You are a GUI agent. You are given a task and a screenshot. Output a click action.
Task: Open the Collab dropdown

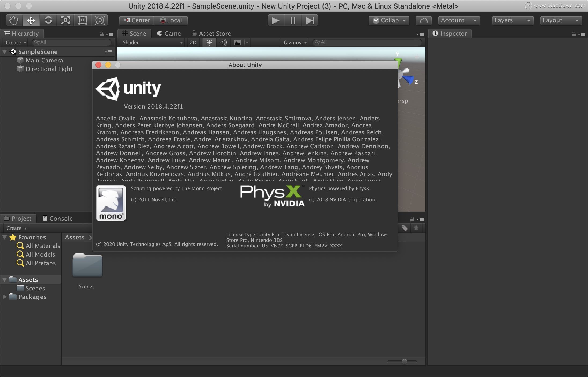(x=389, y=20)
